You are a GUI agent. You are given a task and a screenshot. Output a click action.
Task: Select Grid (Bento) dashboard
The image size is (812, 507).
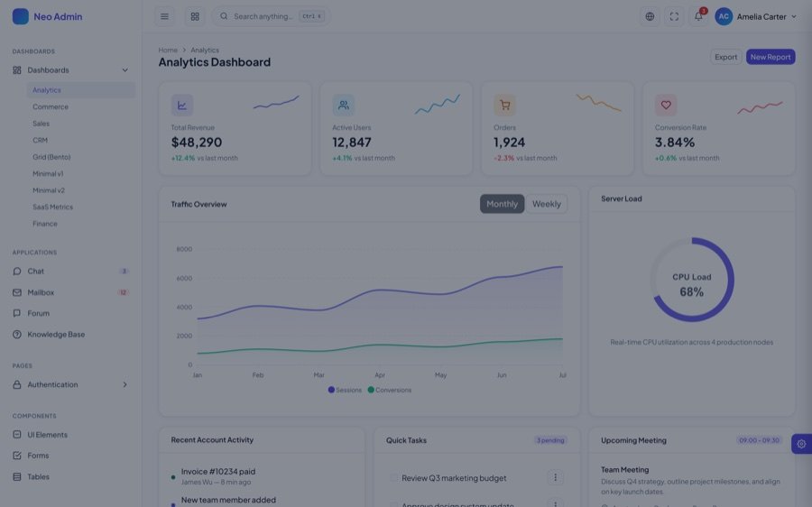click(81, 157)
